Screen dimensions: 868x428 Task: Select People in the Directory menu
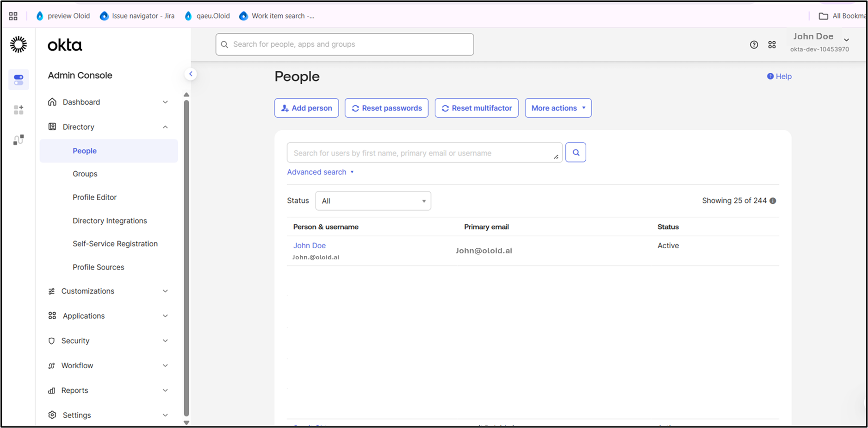[x=109, y=151]
